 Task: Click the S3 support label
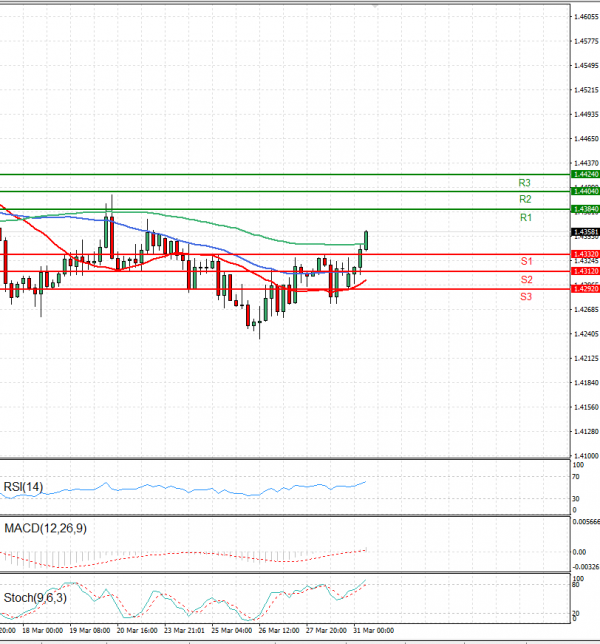pyautogui.click(x=526, y=297)
